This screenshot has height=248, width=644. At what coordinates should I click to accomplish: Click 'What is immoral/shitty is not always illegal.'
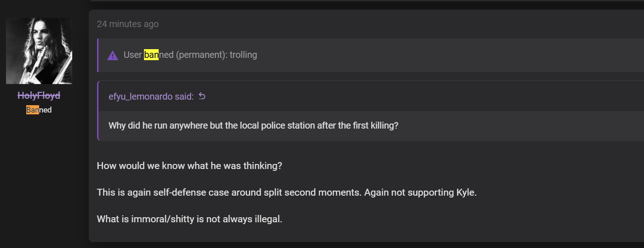pyautogui.click(x=190, y=219)
